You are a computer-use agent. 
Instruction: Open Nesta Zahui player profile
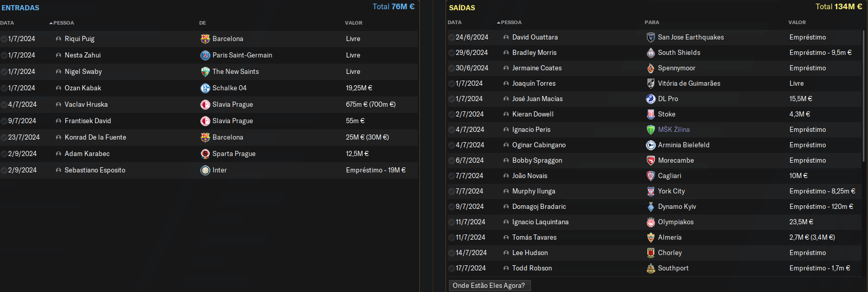coord(83,55)
